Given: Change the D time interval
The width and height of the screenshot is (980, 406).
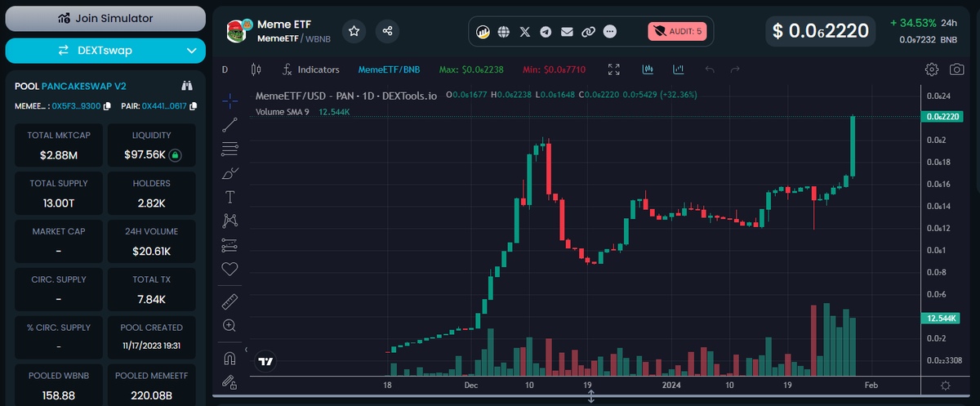Looking at the screenshot, I should [x=225, y=69].
